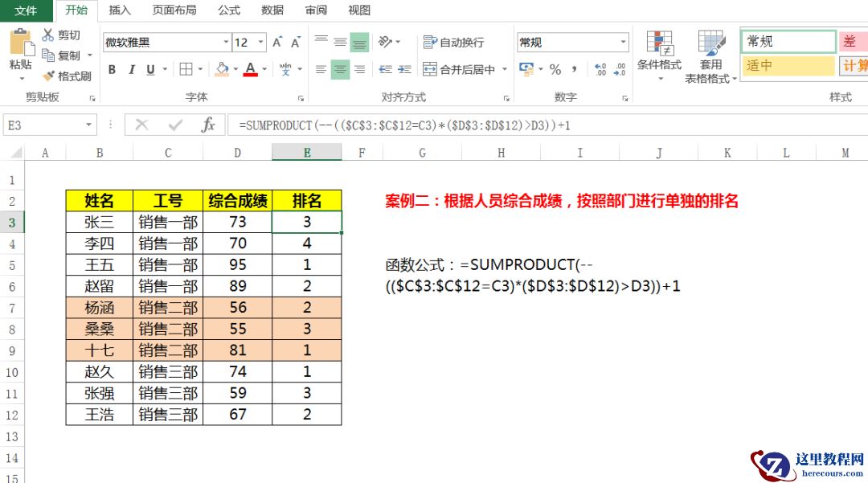This screenshot has height=483, width=868.
Task: Toggle wrap text 自动换行
Action: tap(454, 42)
